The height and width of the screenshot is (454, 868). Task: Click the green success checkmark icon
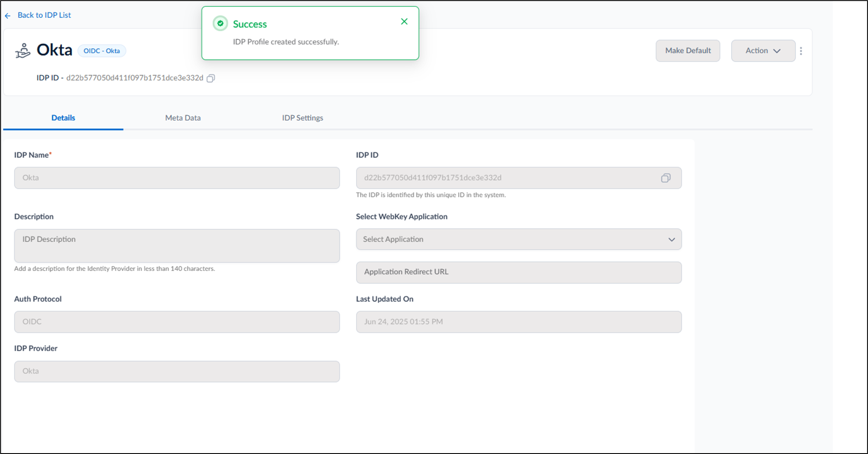(220, 23)
